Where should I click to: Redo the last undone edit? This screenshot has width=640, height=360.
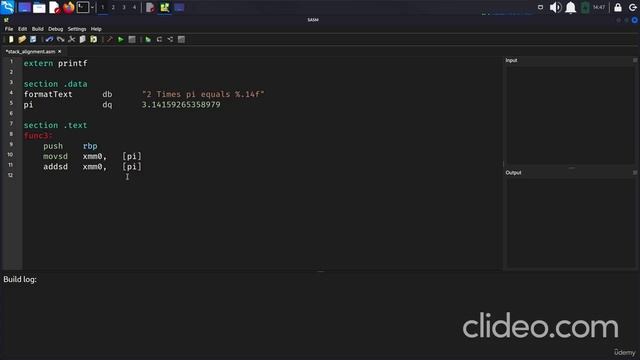[60, 39]
